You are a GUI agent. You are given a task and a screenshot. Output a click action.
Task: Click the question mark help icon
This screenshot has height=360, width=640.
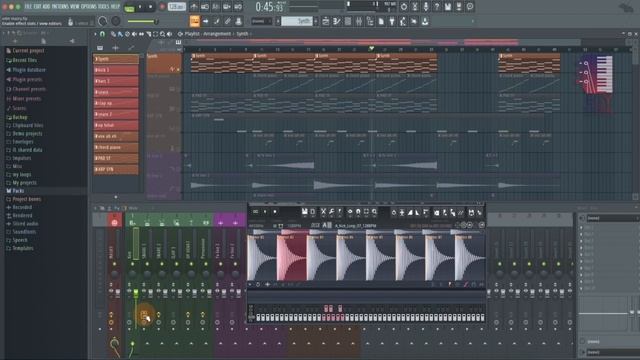pyautogui.click(x=437, y=7)
